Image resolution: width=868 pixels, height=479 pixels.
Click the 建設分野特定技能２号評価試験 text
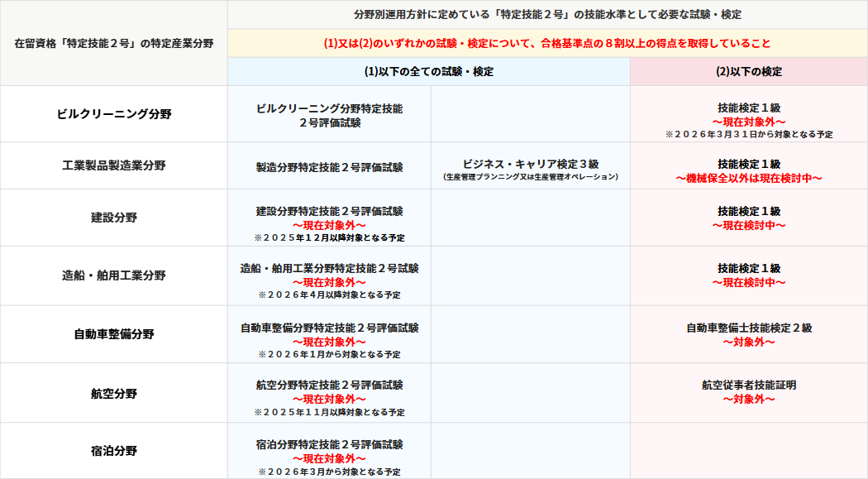click(x=329, y=211)
